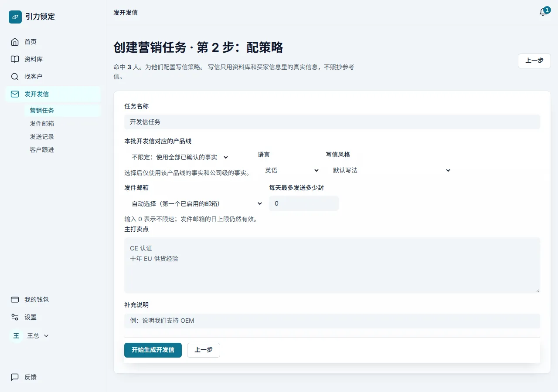This screenshot has height=392, width=558.
Task: Open 资料库 in the sidebar
Action: click(x=53, y=59)
